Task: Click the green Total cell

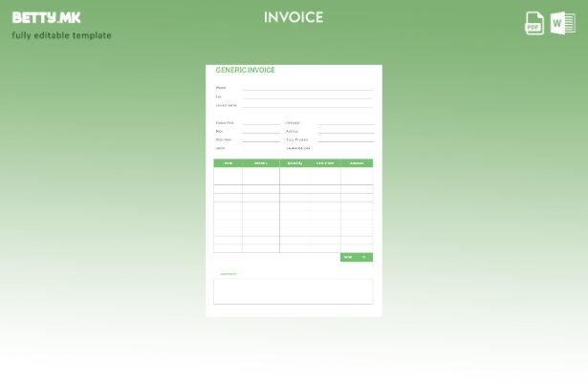Action: click(357, 257)
